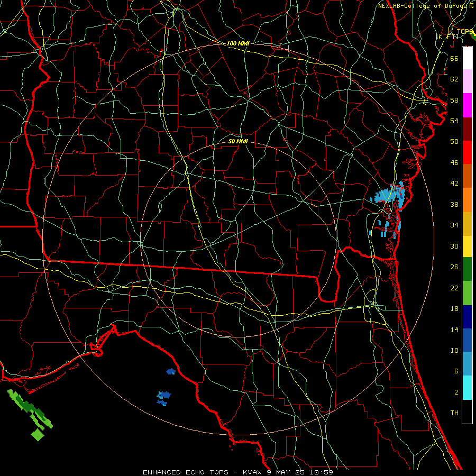Click the legend value '22'
This screenshot has width=476, height=476.
pos(454,288)
